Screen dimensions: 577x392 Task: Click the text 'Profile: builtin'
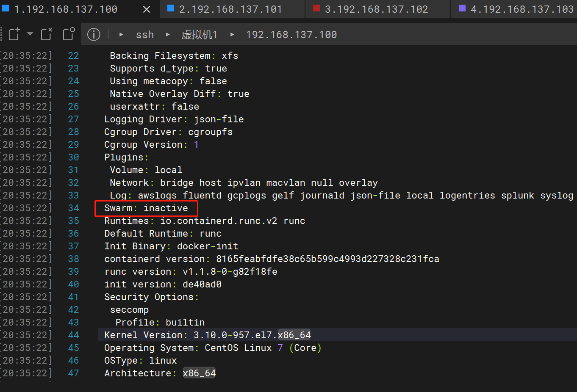click(x=160, y=322)
